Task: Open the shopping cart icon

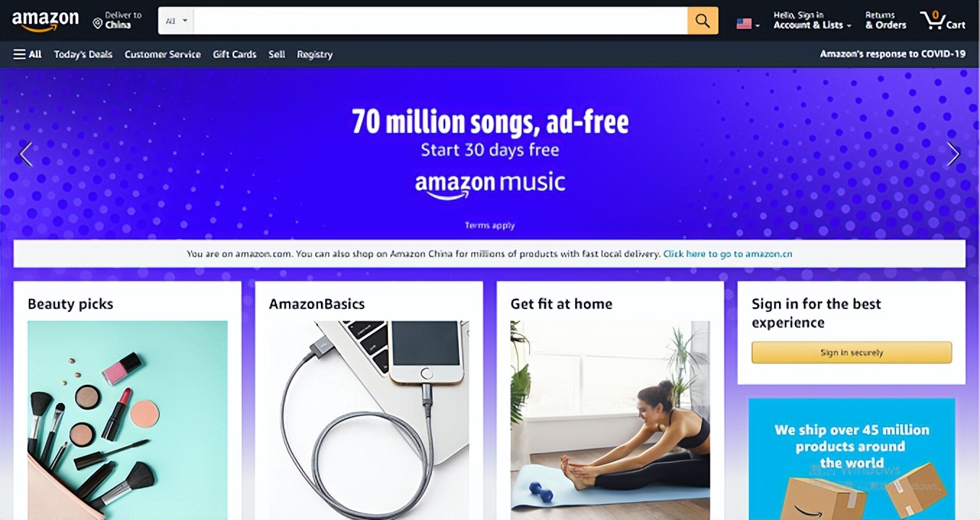Action: 942,20
